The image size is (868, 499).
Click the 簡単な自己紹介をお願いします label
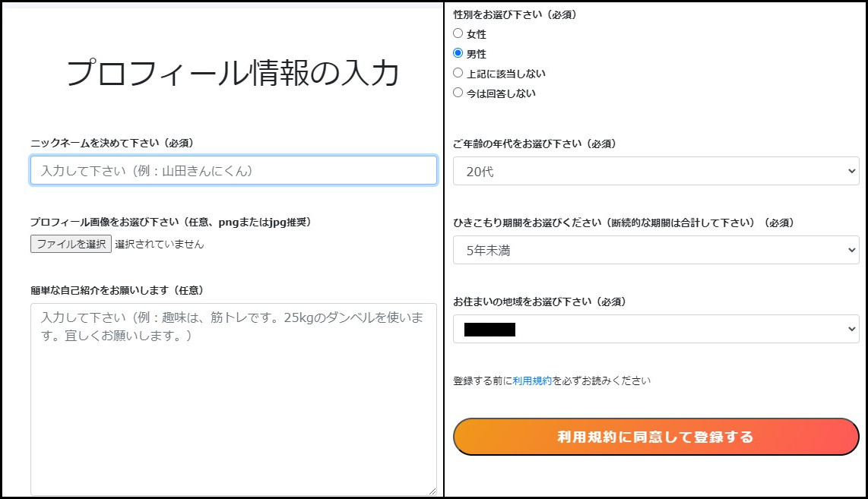[117, 290]
